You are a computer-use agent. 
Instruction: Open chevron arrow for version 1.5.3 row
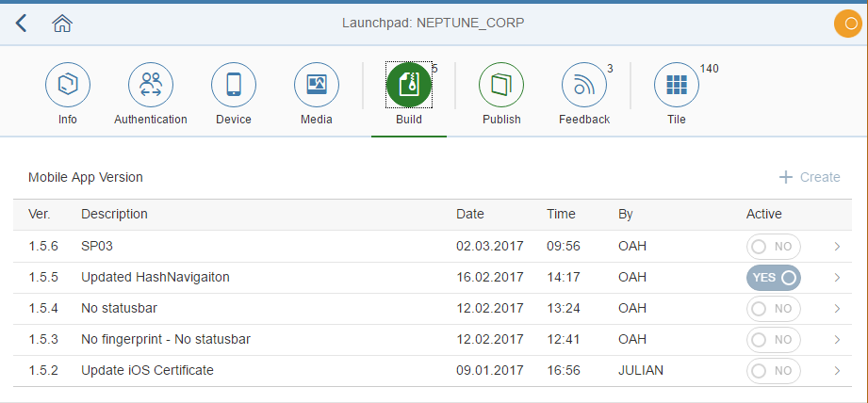(837, 340)
